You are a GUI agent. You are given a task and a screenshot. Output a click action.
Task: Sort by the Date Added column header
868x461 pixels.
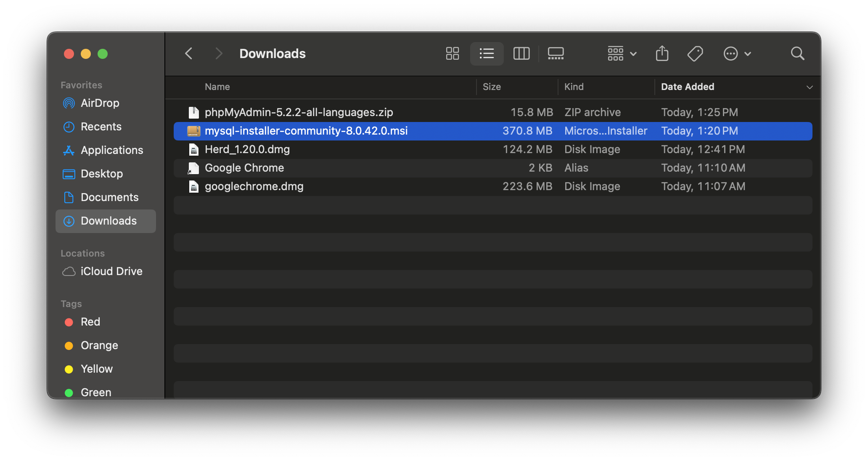coord(688,87)
